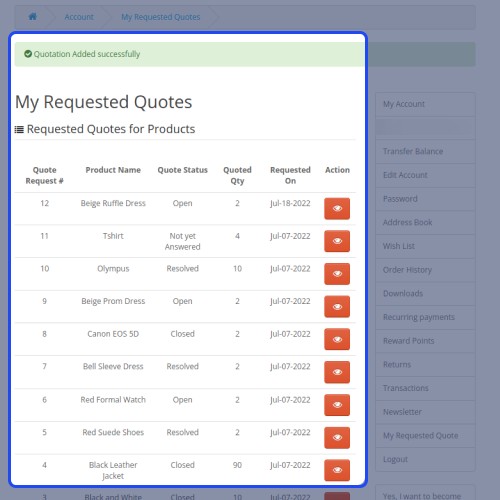Open Order History page
This screenshot has width=500, height=500.
(x=425, y=270)
